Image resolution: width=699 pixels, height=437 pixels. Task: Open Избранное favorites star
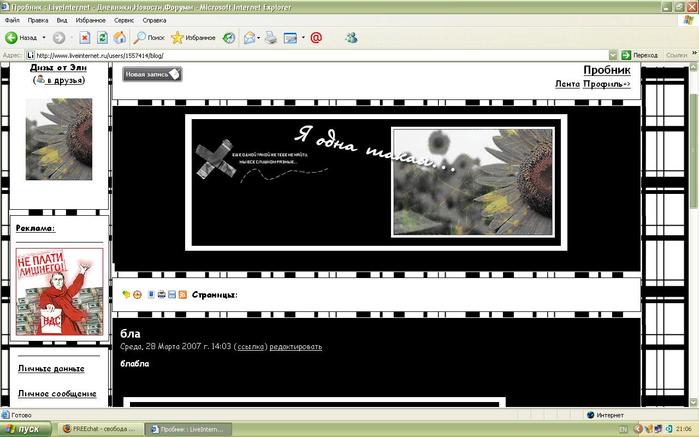tap(177, 38)
